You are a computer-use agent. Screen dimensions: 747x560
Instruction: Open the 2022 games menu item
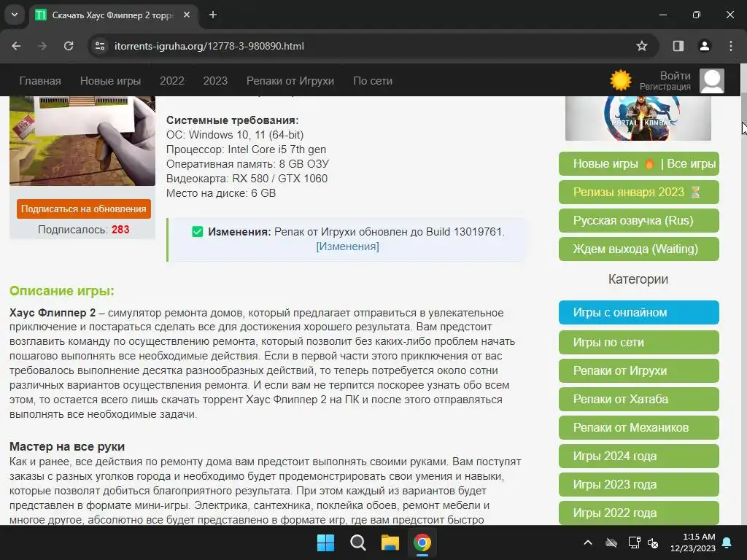click(x=172, y=81)
